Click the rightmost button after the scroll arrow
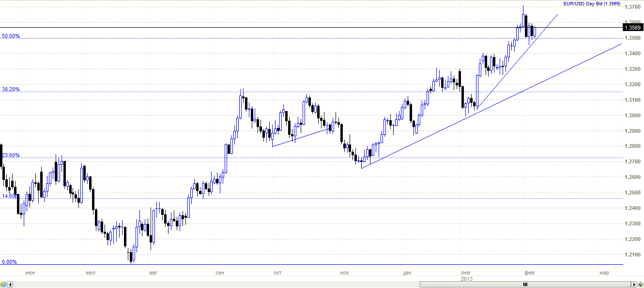 (640, 284)
